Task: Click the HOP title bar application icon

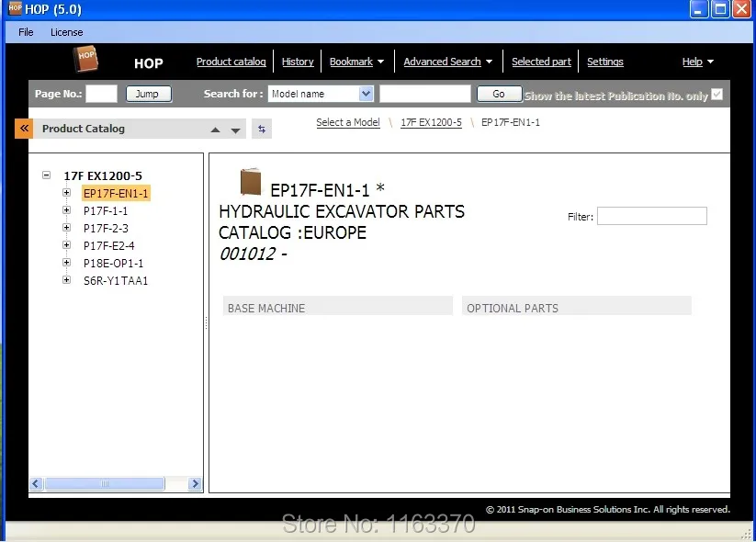Action: (x=15, y=8)
